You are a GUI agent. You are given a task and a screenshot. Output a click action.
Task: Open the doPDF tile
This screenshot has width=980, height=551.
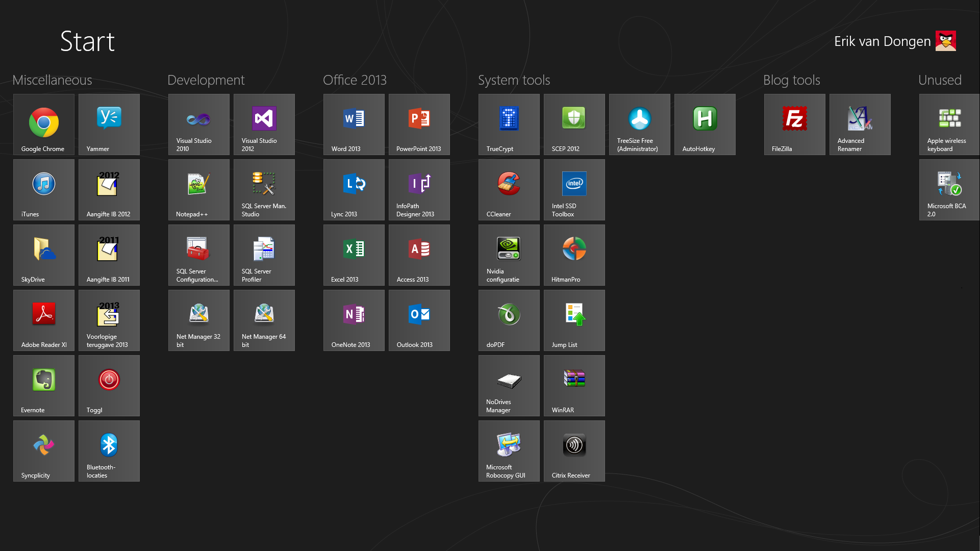(509, 320)
